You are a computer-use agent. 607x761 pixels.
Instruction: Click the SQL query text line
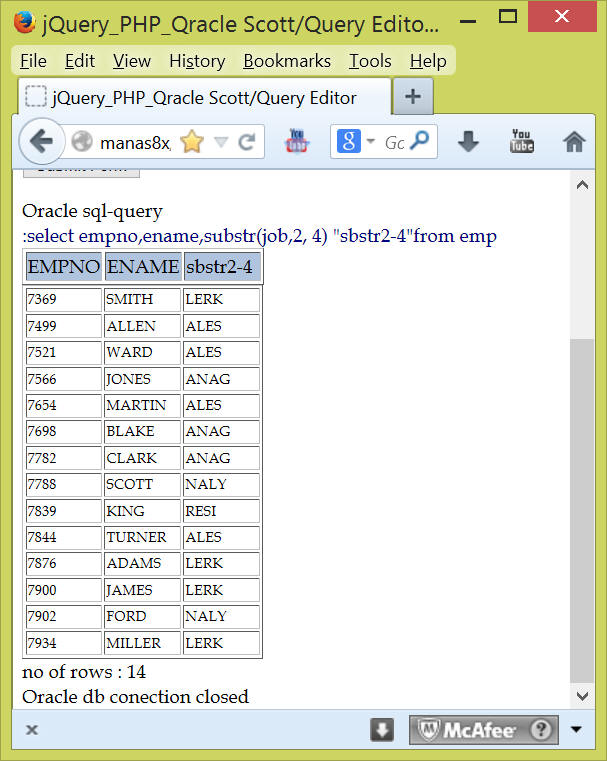pos(260,236)
